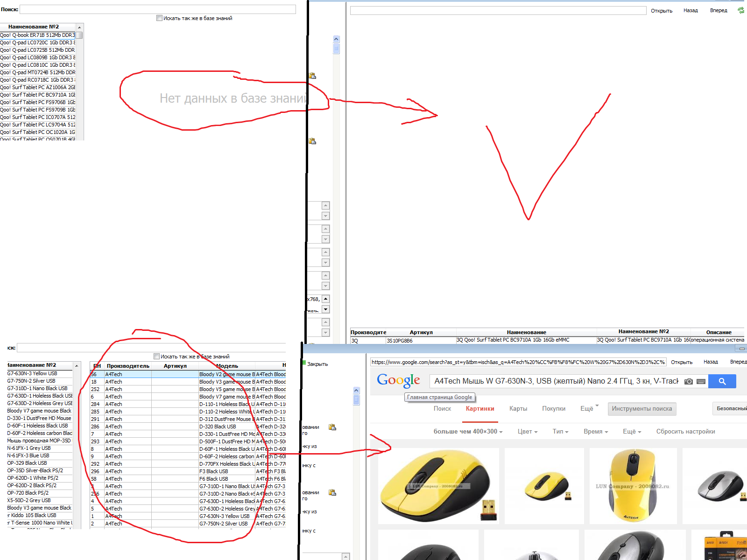Open the small yellow mouse thumbnail
This screenshot has width=747, height=560.
coord(544,485)
